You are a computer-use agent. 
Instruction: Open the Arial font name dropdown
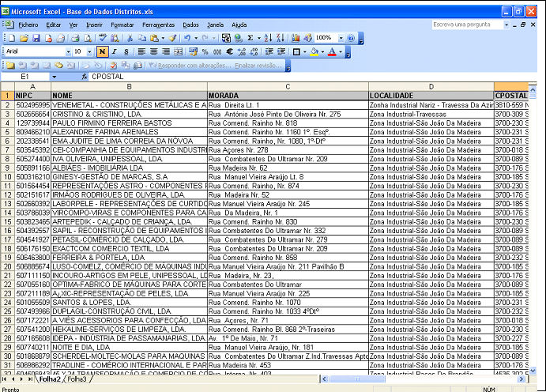pyautogui.click(x=67, y=51)
